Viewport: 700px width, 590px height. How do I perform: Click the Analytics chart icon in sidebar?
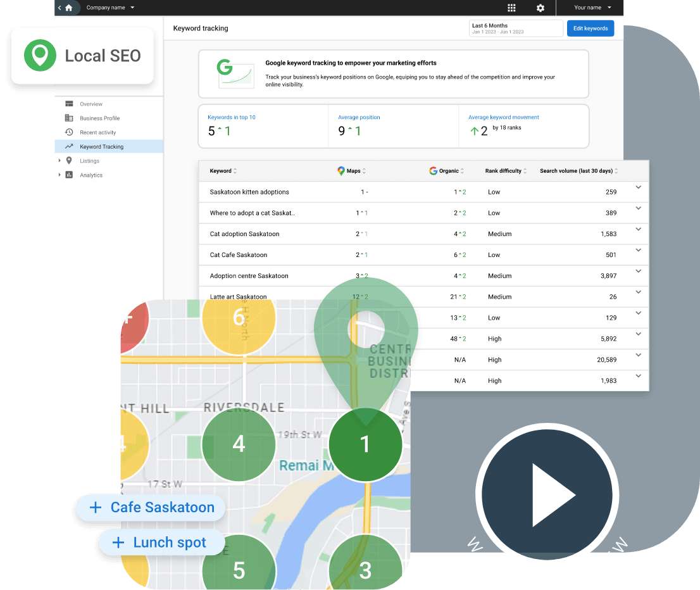tap(69, 175)
